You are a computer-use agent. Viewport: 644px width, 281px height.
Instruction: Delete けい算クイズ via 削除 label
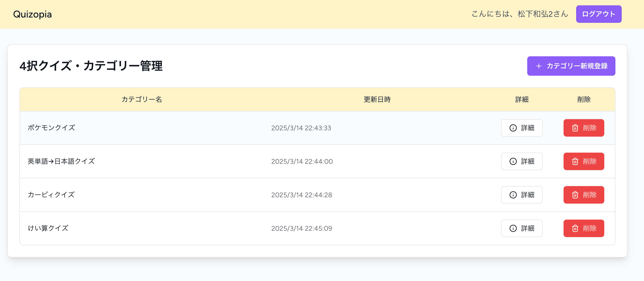point(590,228)
